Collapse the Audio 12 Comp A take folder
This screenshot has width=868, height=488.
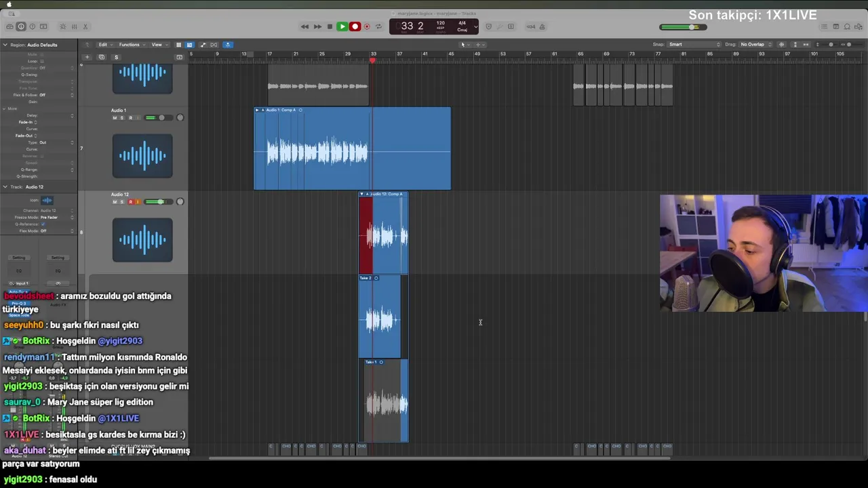click(361, 195)
